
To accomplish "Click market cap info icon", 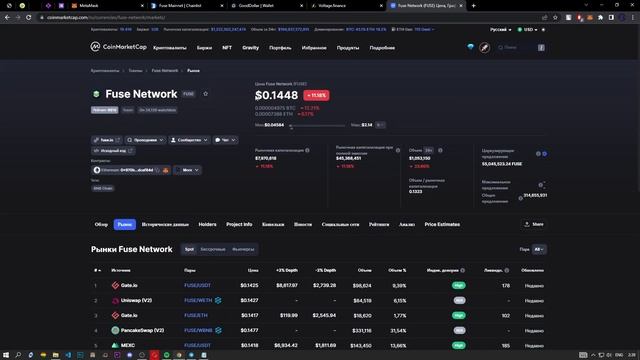I will click(x=307, y=150).
